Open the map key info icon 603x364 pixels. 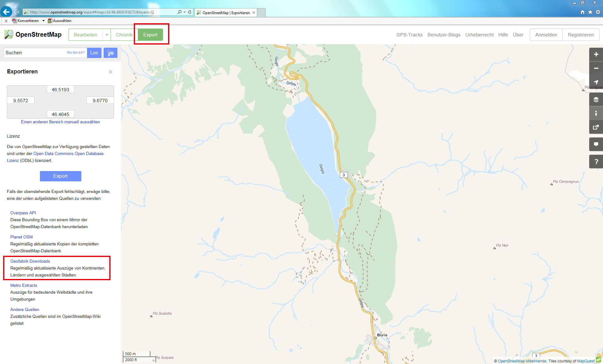[x=596, y=114]
